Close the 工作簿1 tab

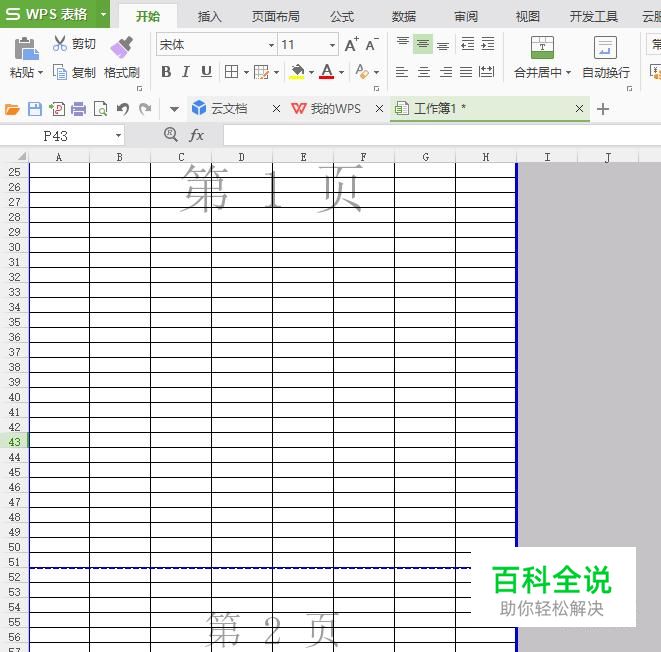coord(580,109)
